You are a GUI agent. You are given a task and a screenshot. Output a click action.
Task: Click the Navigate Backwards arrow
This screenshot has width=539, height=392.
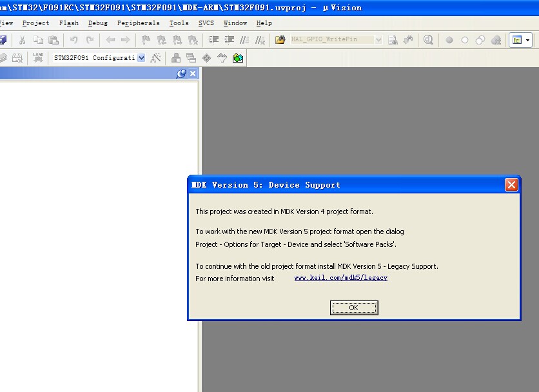110,40
